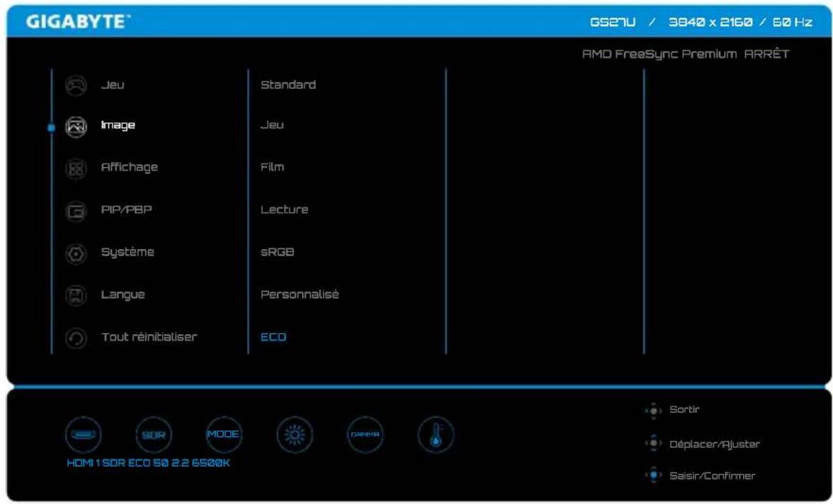The width and height of the screenshot is (833, 504).
Task: Click the Image picture icon
Action: click(76, 127)
